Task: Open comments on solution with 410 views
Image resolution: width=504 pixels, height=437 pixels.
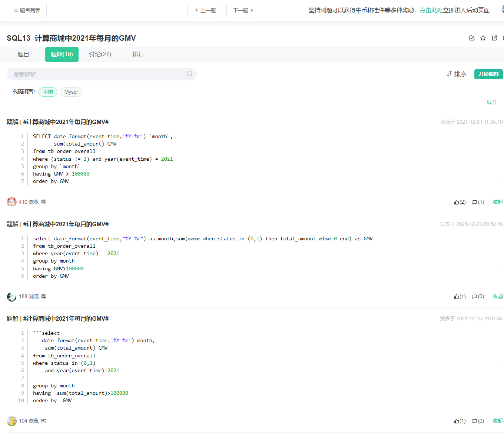Action: pyautogui.click(x=478, y=202)
